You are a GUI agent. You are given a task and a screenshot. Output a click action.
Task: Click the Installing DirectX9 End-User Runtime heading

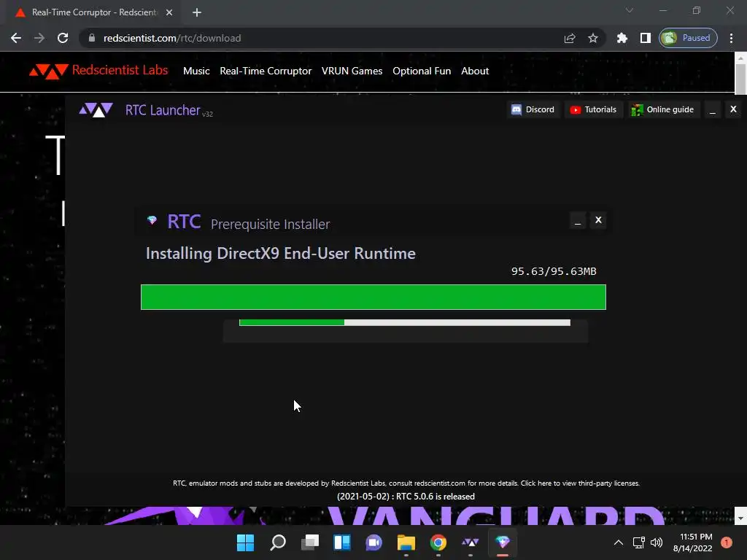click(x=281, y=253)
